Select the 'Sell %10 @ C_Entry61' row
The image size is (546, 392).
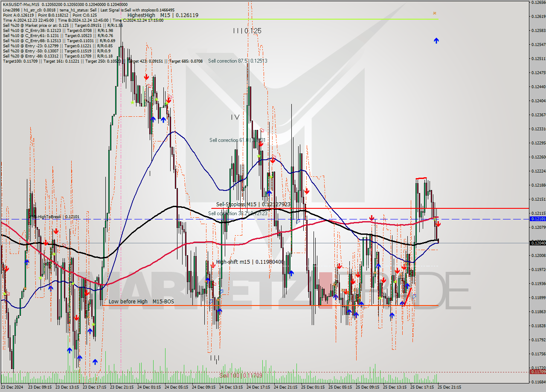point(58,36)
